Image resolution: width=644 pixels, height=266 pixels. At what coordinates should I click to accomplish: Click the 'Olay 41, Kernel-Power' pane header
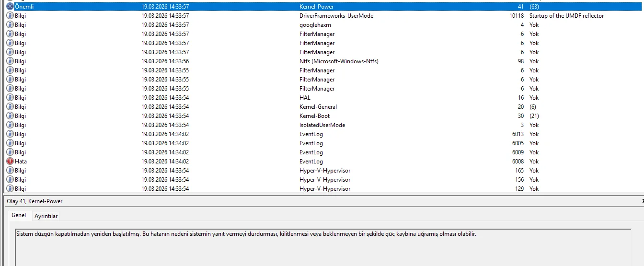click(x=34, y=201)
